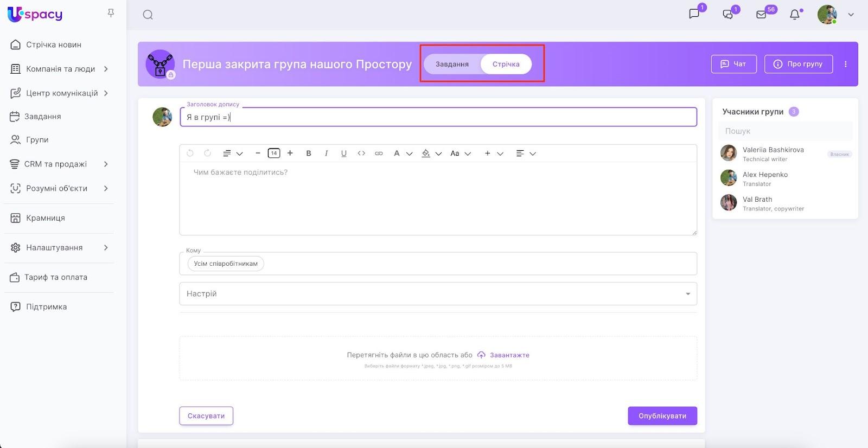
Task: Open Valeriia Bashkirova's avatar
Action: click(729, 153)
